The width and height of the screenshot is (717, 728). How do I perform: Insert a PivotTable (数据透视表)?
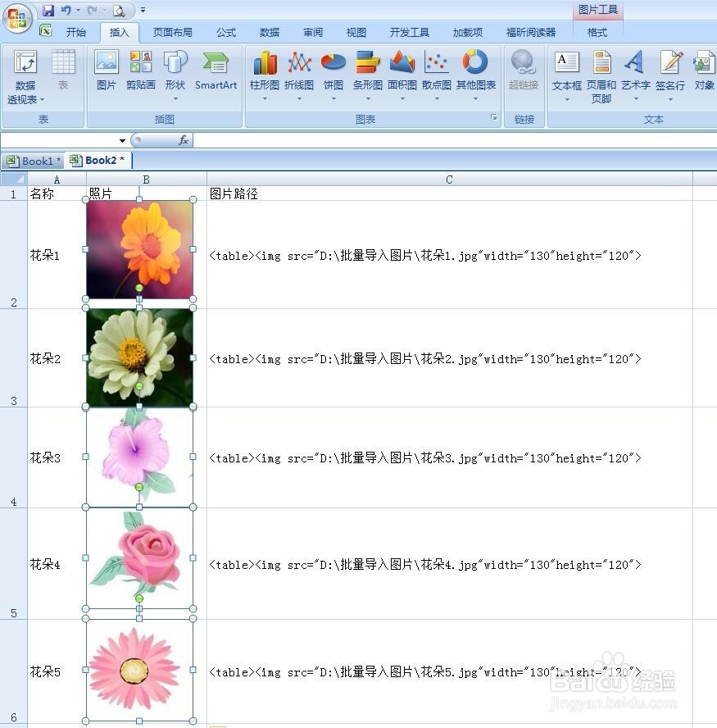25,77
